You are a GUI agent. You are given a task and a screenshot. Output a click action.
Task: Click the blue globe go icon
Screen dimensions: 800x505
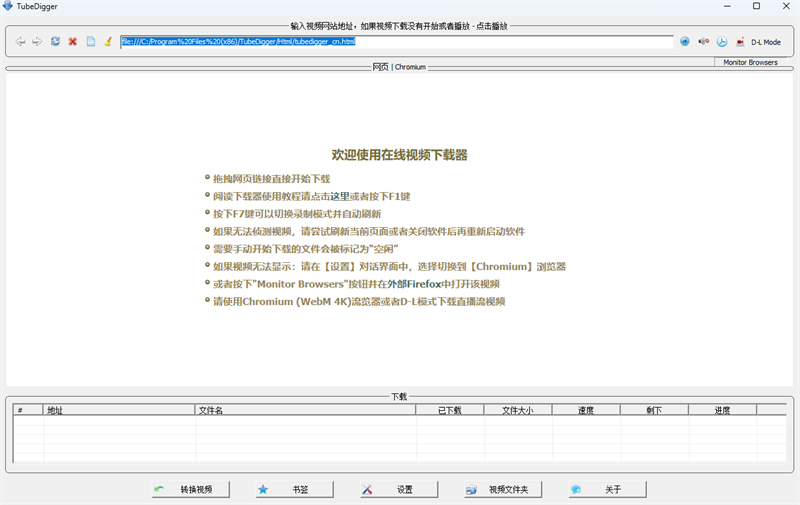pos(685,42)
